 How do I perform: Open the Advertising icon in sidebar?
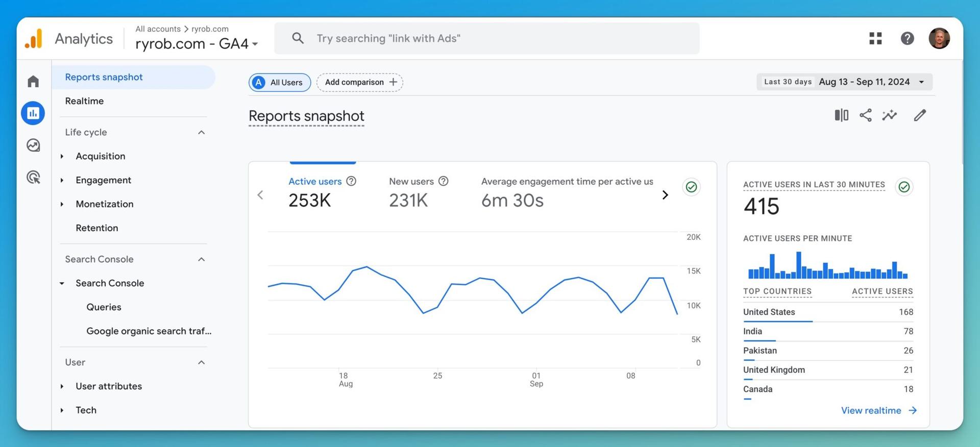pos(33,178)
